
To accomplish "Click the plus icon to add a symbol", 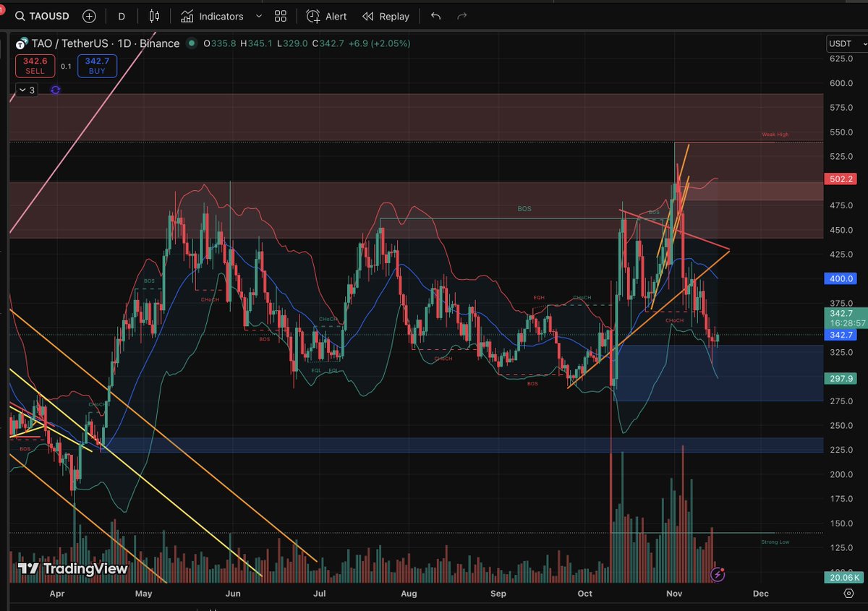I will (88, 16).
